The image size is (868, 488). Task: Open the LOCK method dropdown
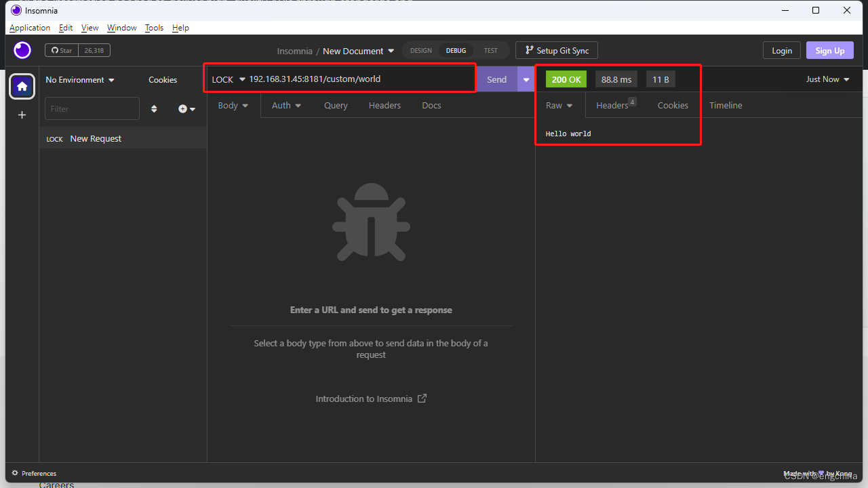229,79
